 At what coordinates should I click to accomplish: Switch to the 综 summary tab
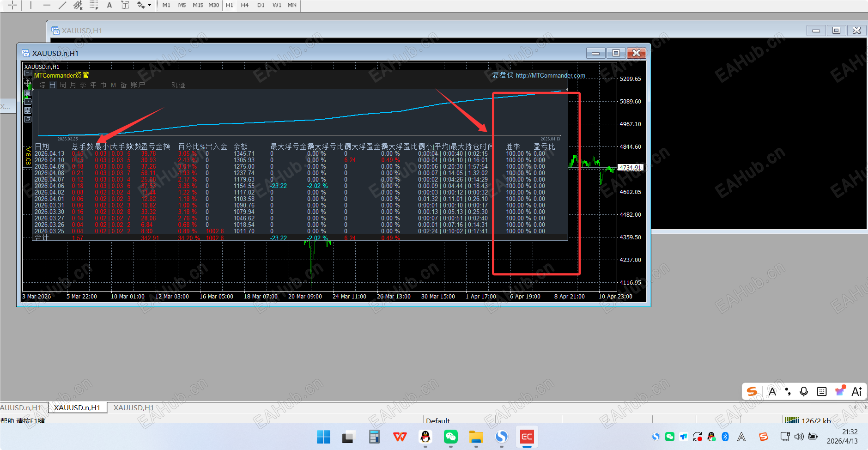(42, 85)
